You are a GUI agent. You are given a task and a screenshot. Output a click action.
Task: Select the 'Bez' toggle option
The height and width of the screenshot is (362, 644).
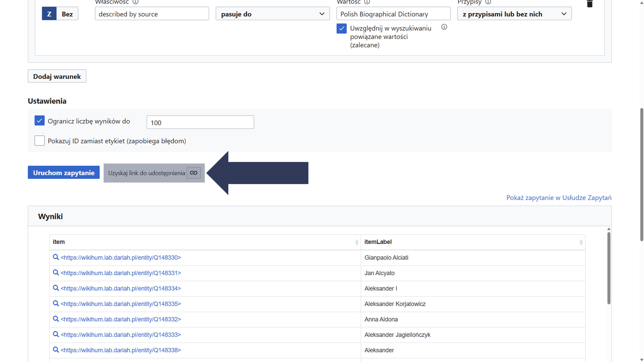67,14
